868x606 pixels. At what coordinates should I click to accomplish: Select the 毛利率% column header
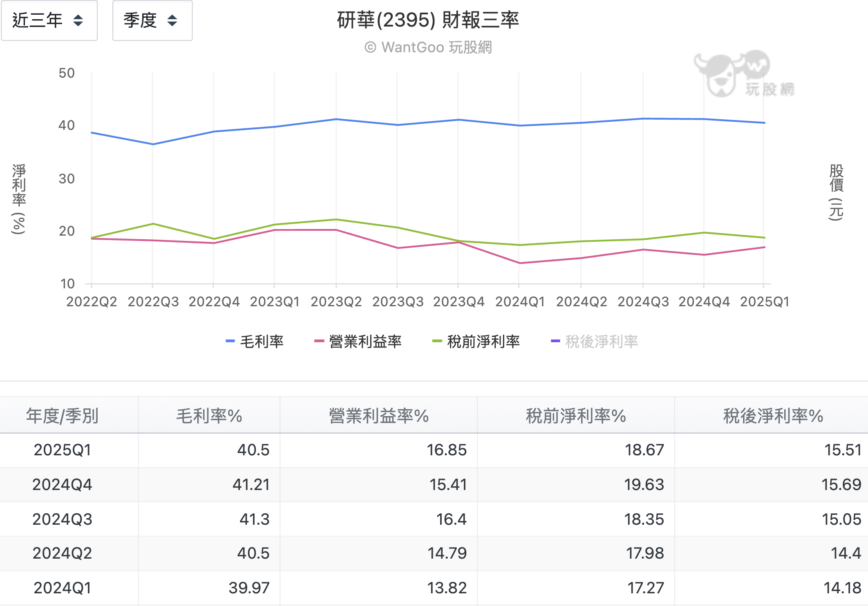click(209, 416)
